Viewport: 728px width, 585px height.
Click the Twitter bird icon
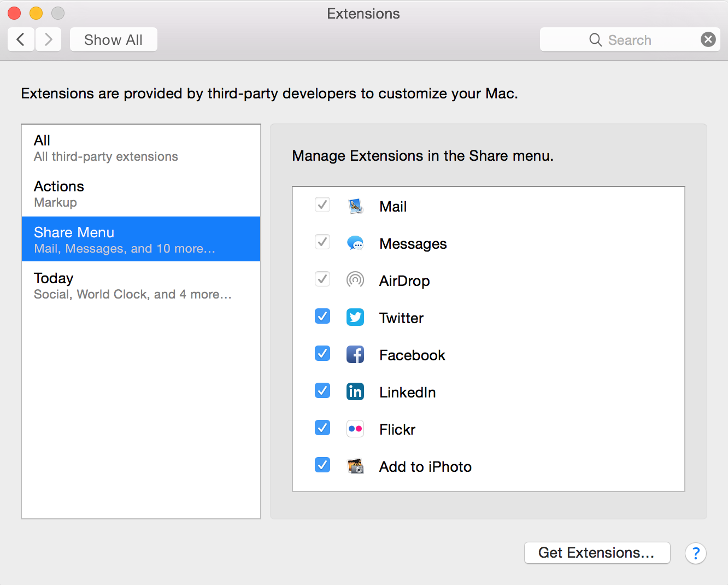point(355,317)
